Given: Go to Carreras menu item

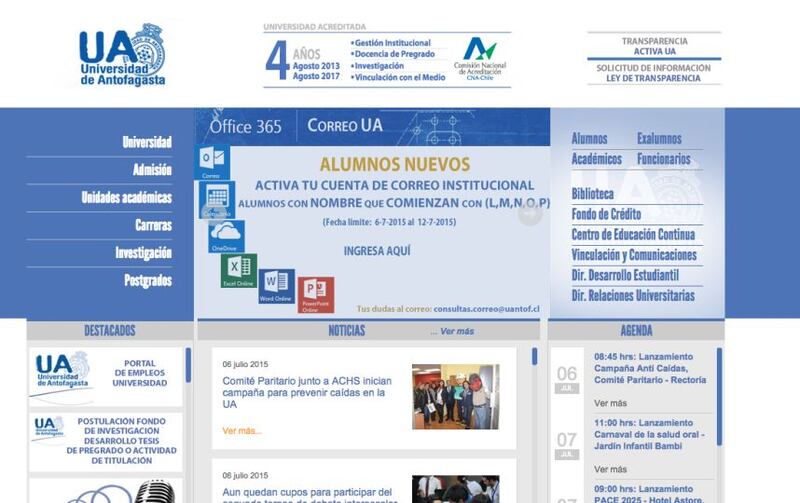Looking at the screenshot, I should point(154,224).
